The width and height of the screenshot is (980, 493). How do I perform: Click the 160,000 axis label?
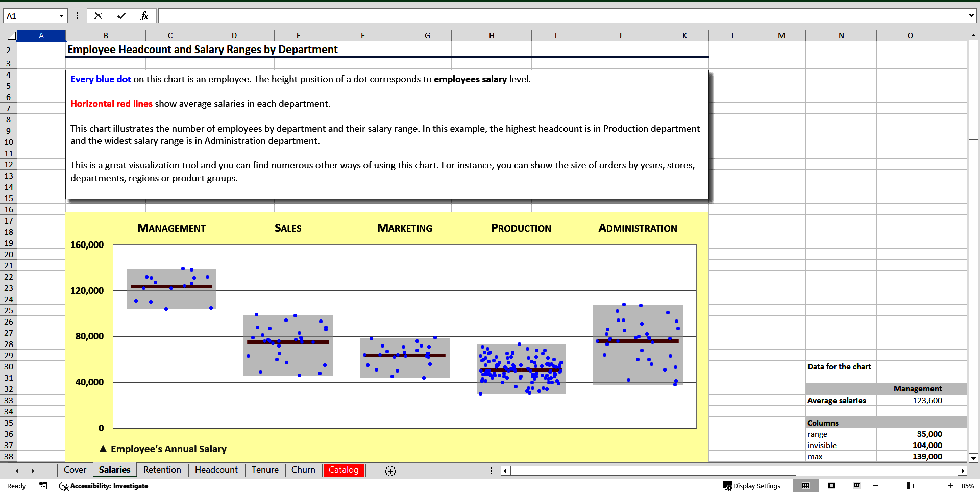[x=87, y=245]
